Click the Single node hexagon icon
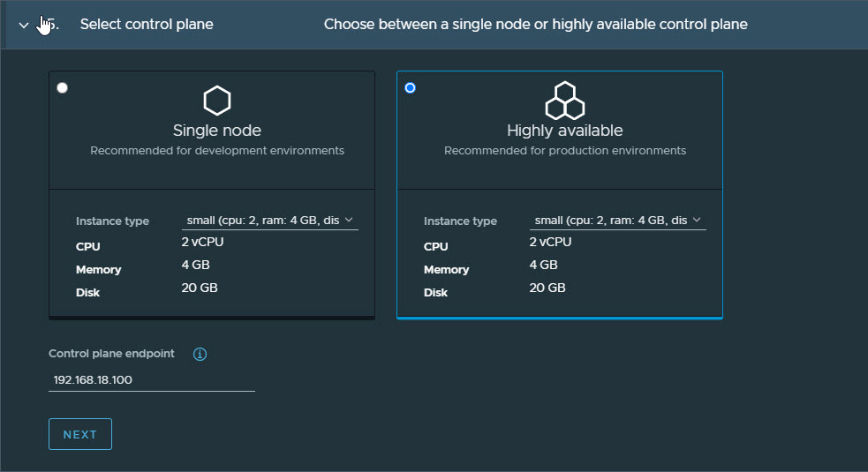This screenshot has width=868, height=472. pyautogui.click(x=216, y=101)
